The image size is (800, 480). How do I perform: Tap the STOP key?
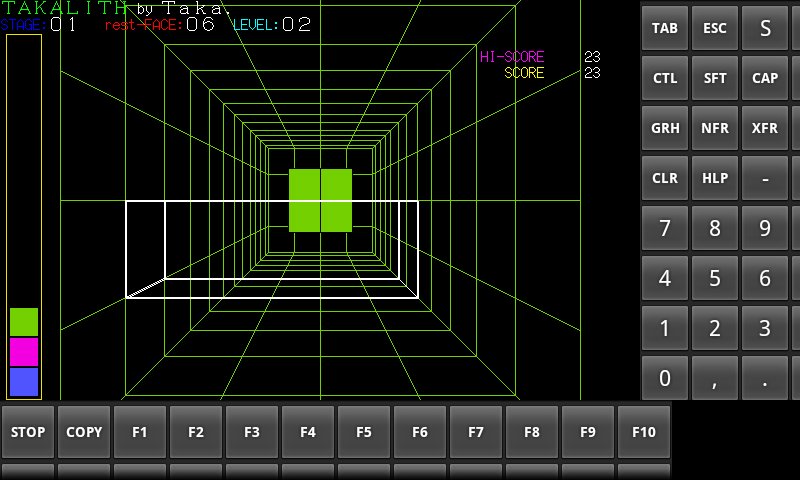click(28, 432)
